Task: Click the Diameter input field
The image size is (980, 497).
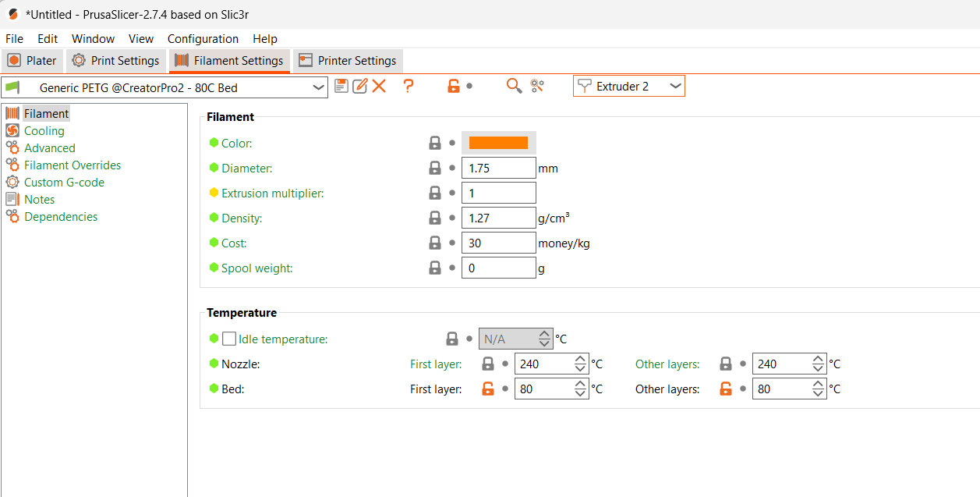Action: coord(499,168)
